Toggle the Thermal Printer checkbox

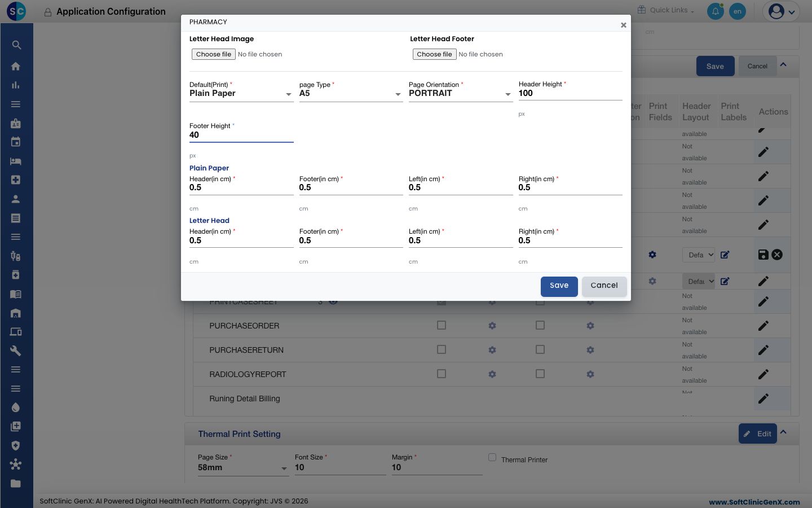pyautogui.click(x=492, y=458)
